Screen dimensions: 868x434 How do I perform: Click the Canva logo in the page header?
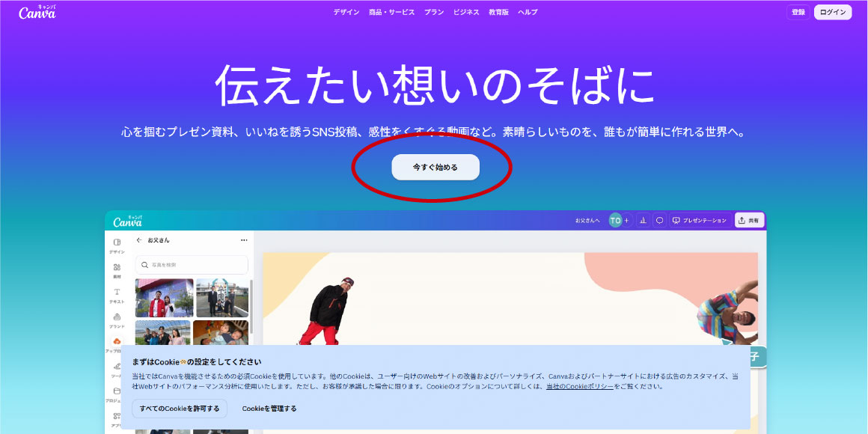coord(37,12)
